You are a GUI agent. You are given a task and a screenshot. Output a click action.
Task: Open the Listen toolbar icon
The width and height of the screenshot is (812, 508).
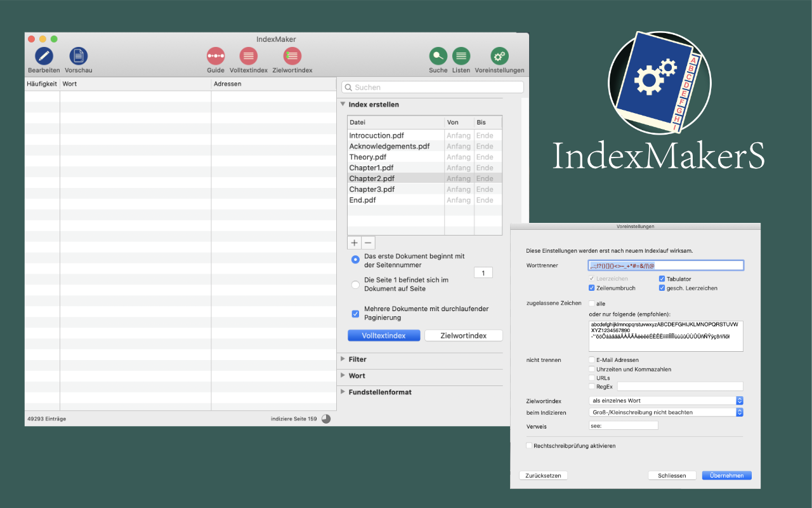461,56
